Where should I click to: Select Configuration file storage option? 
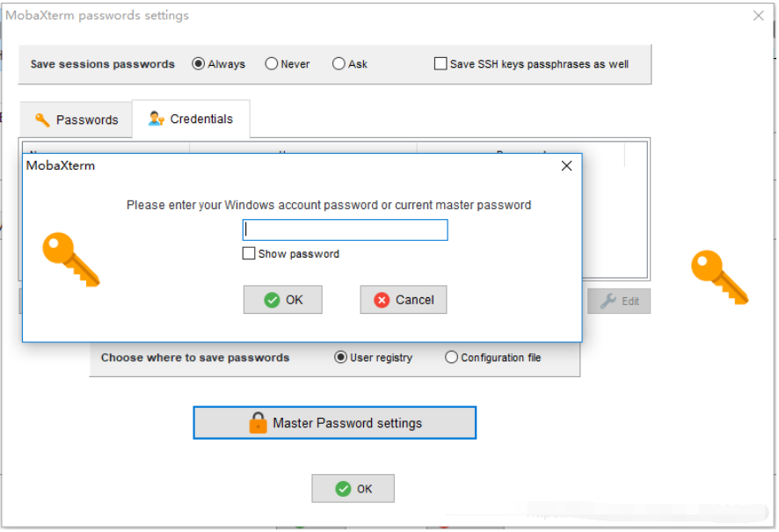coord(451,358)
